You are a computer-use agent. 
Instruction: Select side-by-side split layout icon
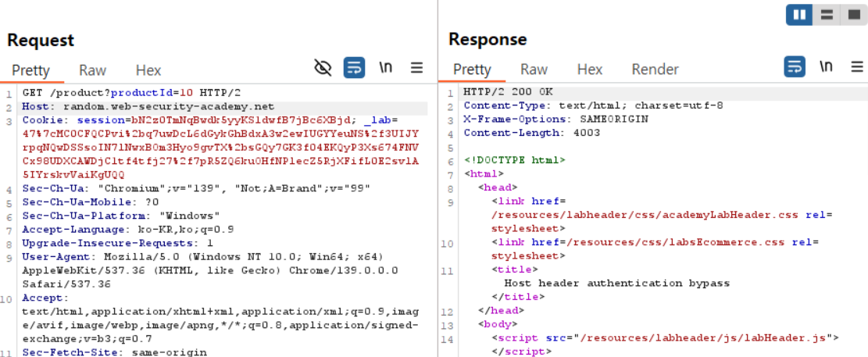point(799,15)
